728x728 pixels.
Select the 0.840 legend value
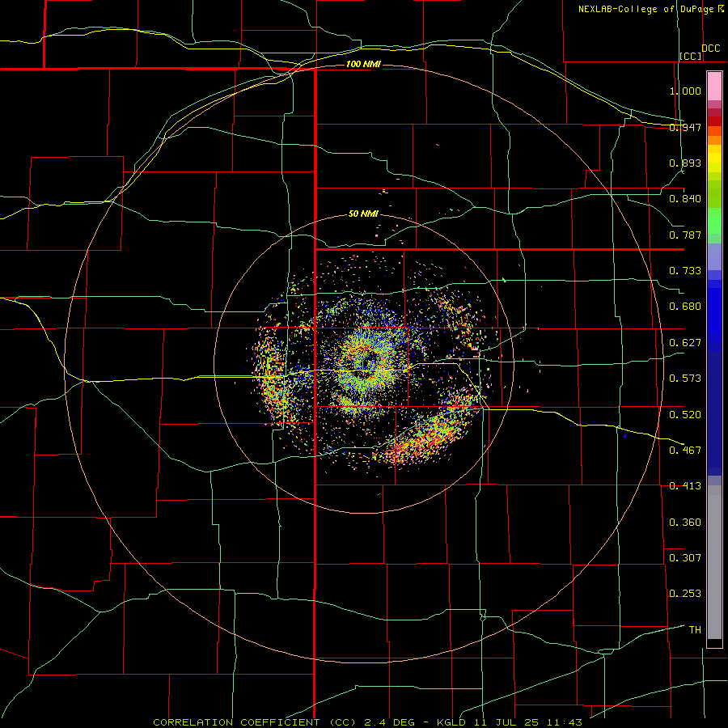pos(685,199)
